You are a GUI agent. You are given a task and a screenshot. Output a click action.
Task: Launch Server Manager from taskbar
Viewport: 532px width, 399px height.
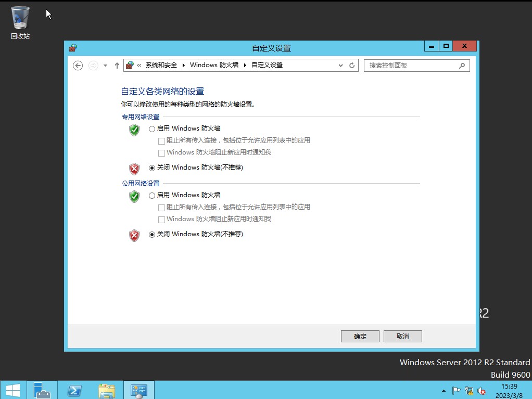[x=42, y=390]
